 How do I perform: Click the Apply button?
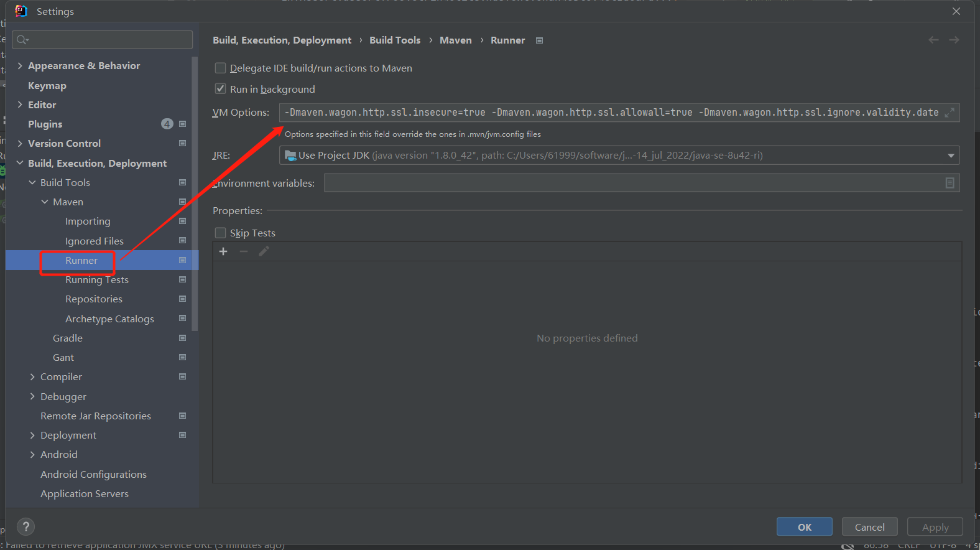(935, 527)
